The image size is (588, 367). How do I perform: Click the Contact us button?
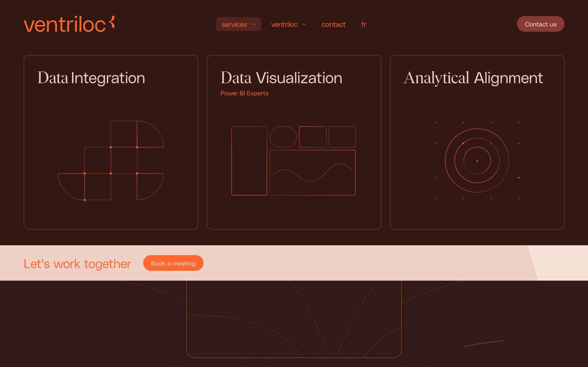pos(540,24)
